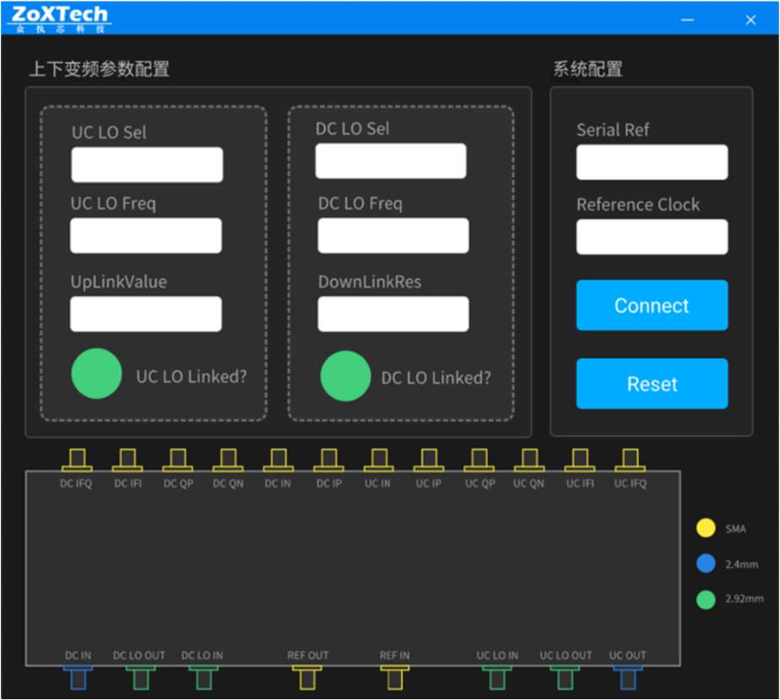Click the DC IFI connector icon
The image size is (780, 700).
coord(127,459)
